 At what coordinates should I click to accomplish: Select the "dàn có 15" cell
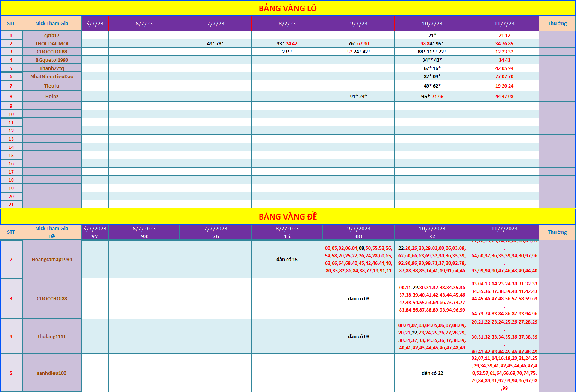pos(287,259)
